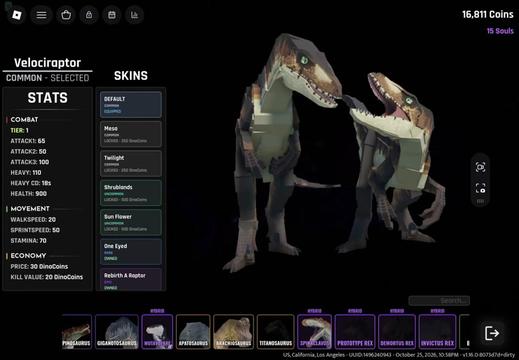Select the DEFAULT skin card

(x=131, y=105)
